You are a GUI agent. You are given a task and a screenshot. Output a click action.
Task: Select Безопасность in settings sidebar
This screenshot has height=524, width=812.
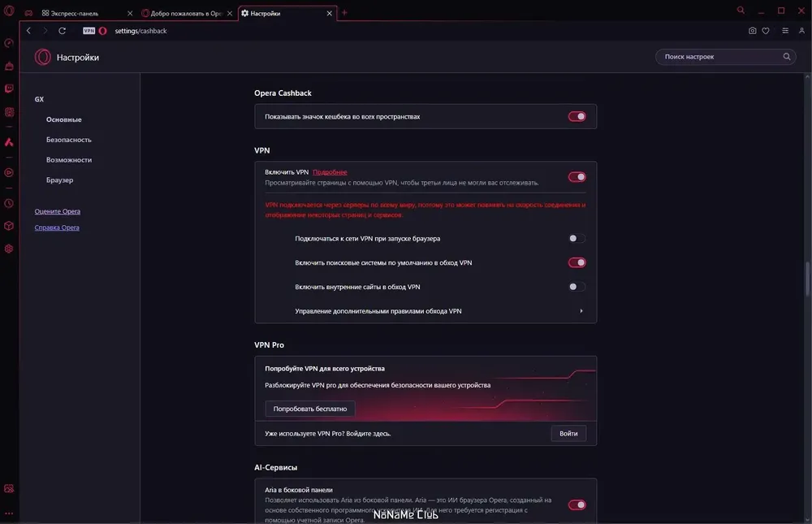pos(69,140)
